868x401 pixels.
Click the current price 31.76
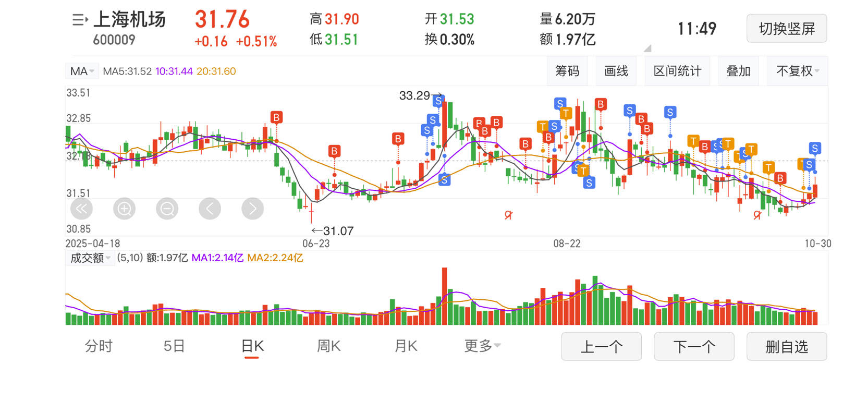(x=223, y=19)
